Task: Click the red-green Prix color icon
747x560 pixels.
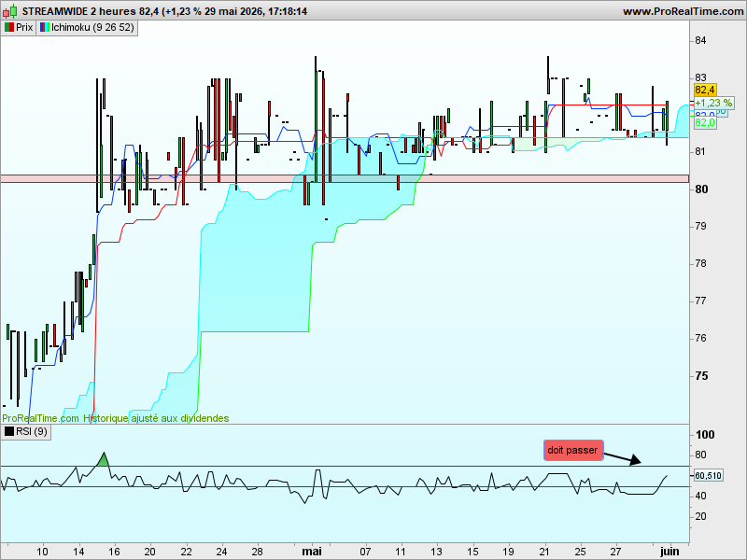Action: pos(9,28)
